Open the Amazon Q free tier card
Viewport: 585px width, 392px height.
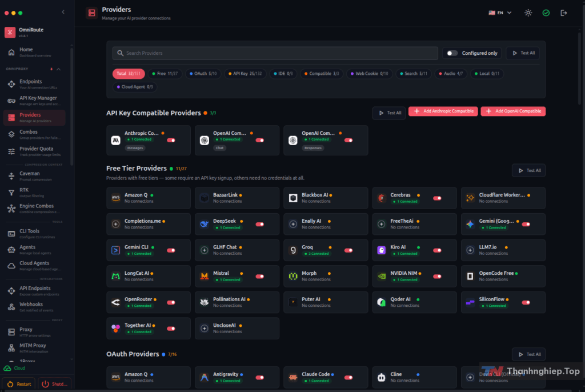pos(149,198)
